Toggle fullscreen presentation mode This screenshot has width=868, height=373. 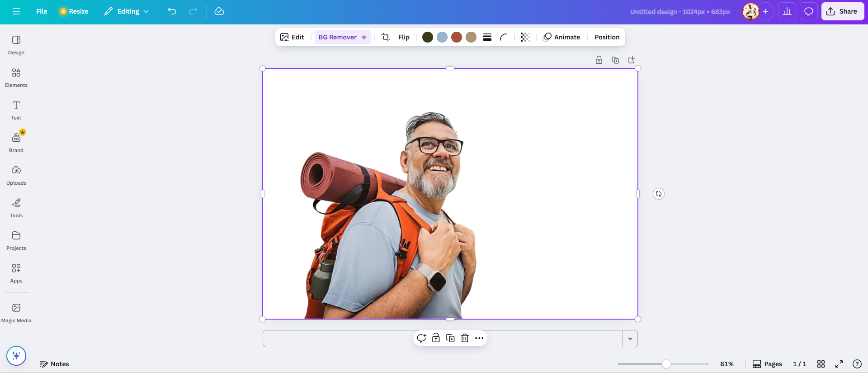839,364
